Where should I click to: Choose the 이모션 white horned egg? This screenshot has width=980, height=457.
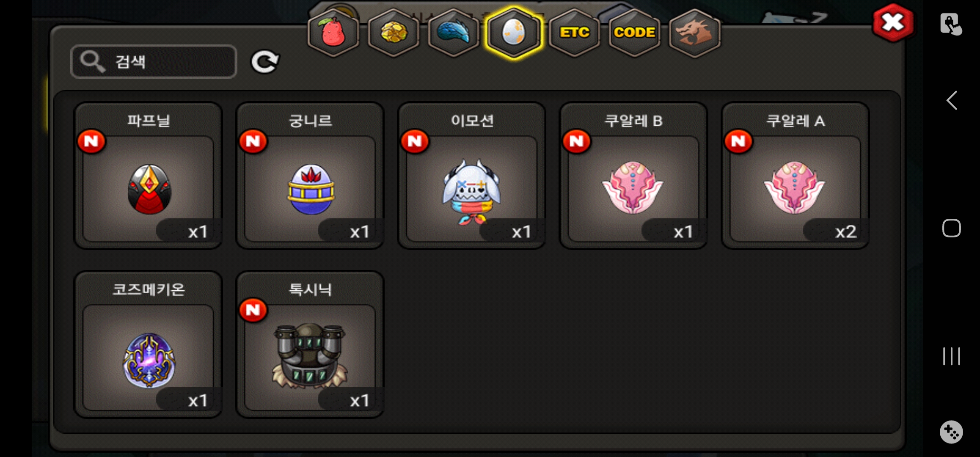[472, 176]
